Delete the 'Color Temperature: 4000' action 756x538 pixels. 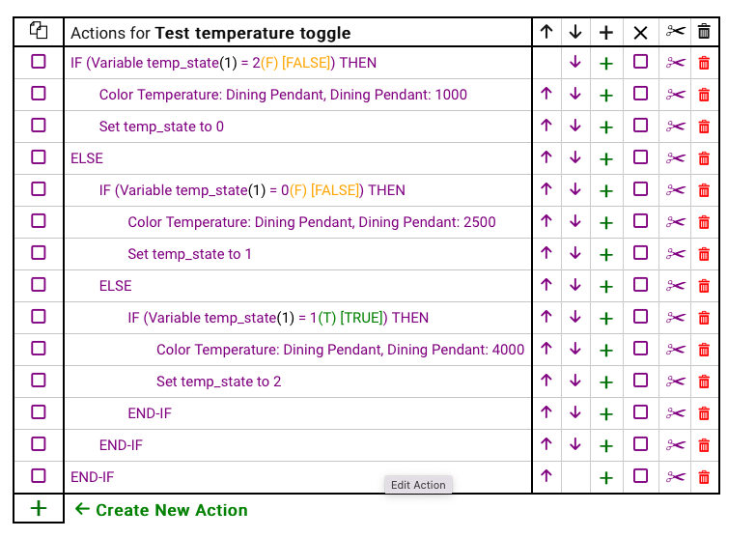click(704, 350)
